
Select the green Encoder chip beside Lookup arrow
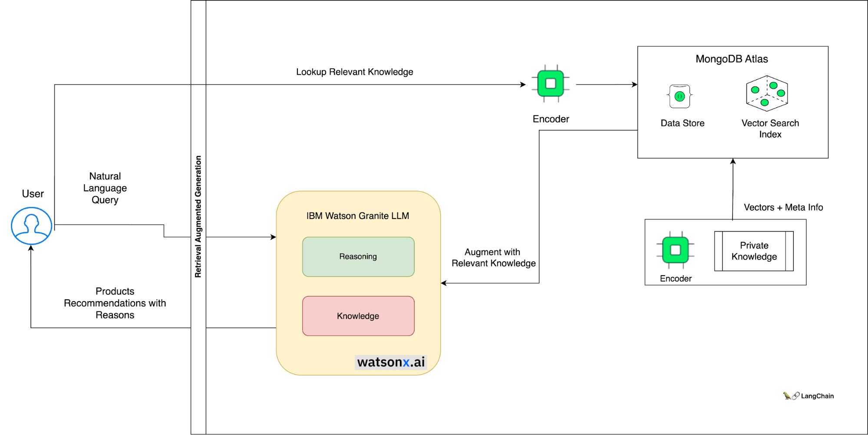[551, 83]
